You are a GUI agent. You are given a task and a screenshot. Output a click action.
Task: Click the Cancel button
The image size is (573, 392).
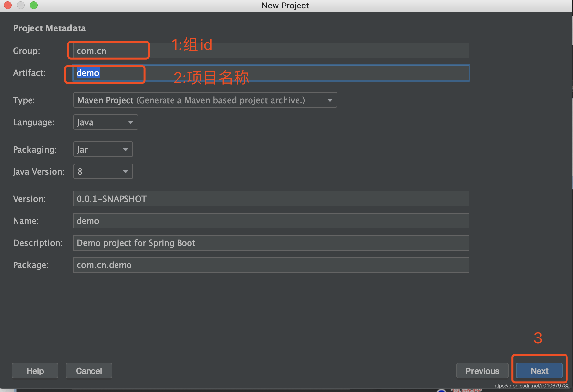pyautogui.click(x=89, y=371)
